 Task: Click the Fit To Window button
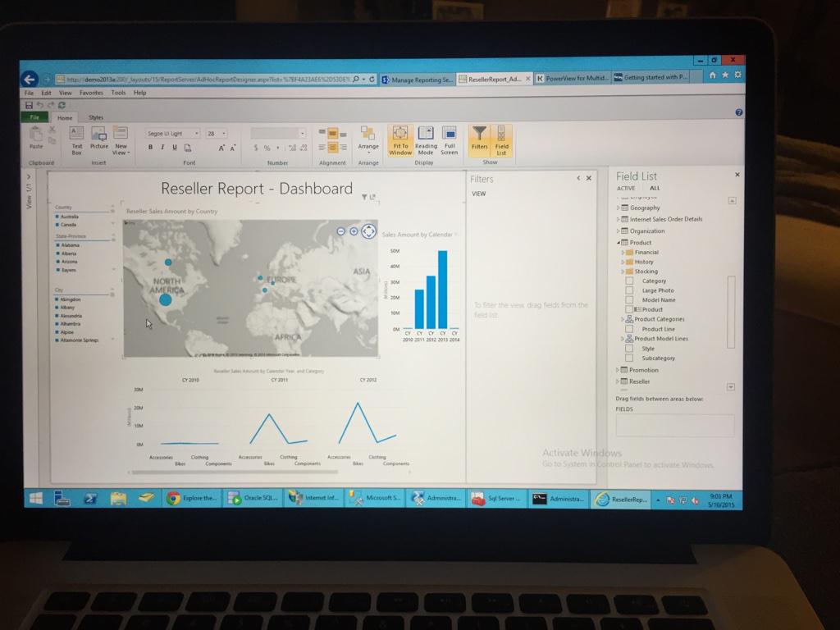coord(400,141)
